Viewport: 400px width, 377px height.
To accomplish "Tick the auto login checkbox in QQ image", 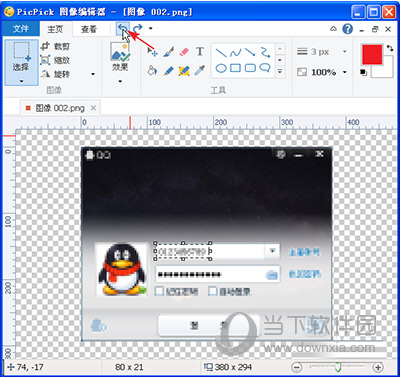I will click(212, 291).
